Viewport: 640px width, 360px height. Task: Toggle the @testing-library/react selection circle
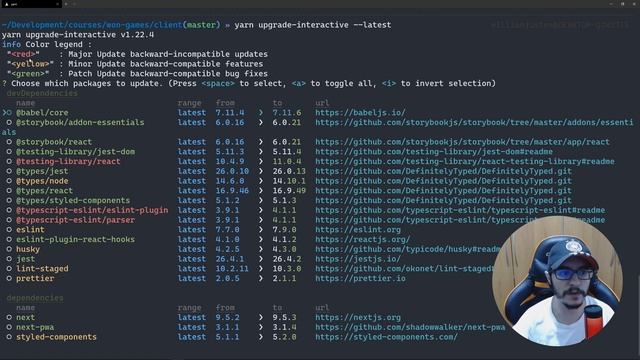9,162
